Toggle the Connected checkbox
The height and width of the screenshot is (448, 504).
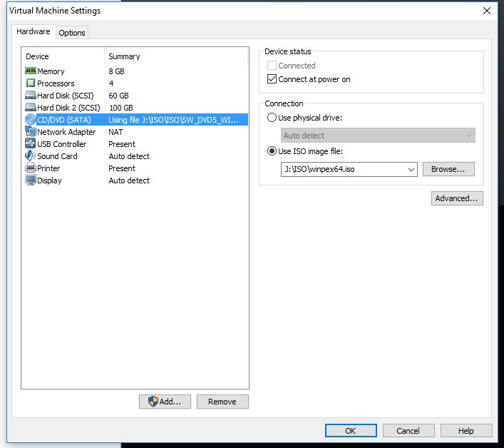272,66
